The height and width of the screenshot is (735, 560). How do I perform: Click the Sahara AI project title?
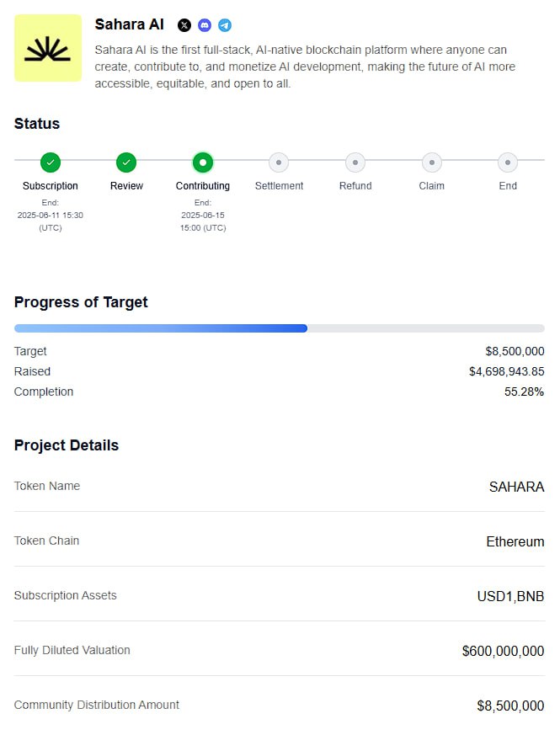pyautogui.click(x=130, y=24)
